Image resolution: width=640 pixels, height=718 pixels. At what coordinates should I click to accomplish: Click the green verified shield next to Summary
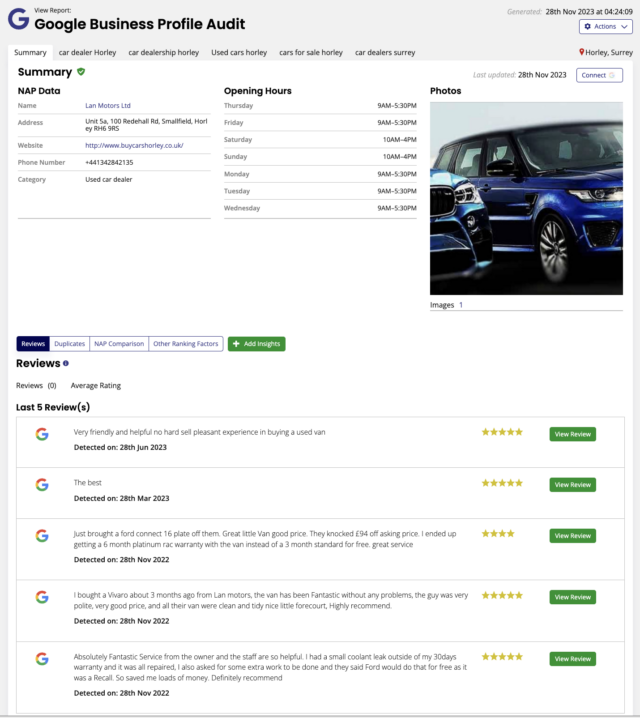81,72
